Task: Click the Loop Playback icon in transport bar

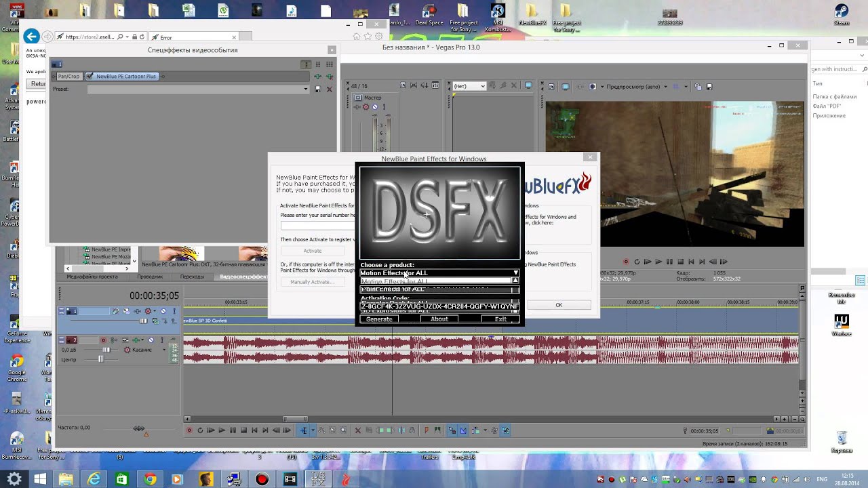Action: [200, 430]
